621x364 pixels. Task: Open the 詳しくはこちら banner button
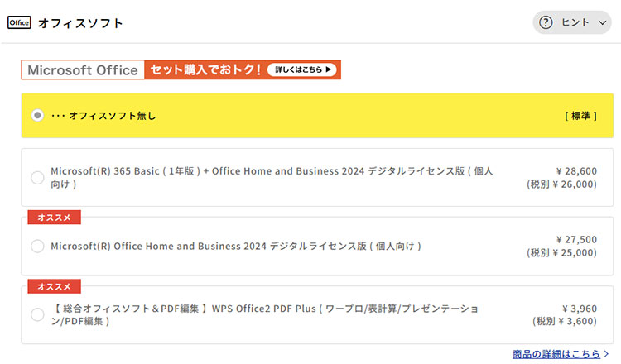click(302, 69)
